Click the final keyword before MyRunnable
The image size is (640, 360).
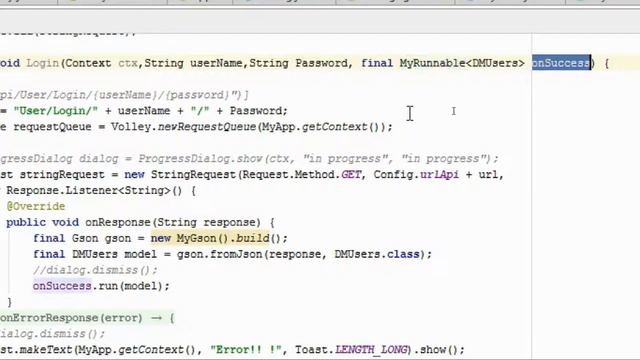[377, 63]
